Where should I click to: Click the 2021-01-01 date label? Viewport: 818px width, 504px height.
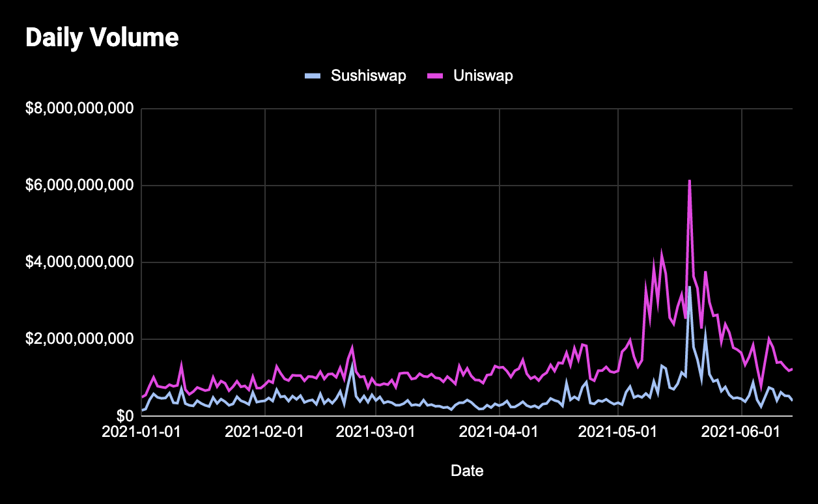pyautogui.click(x=141, y=432)
